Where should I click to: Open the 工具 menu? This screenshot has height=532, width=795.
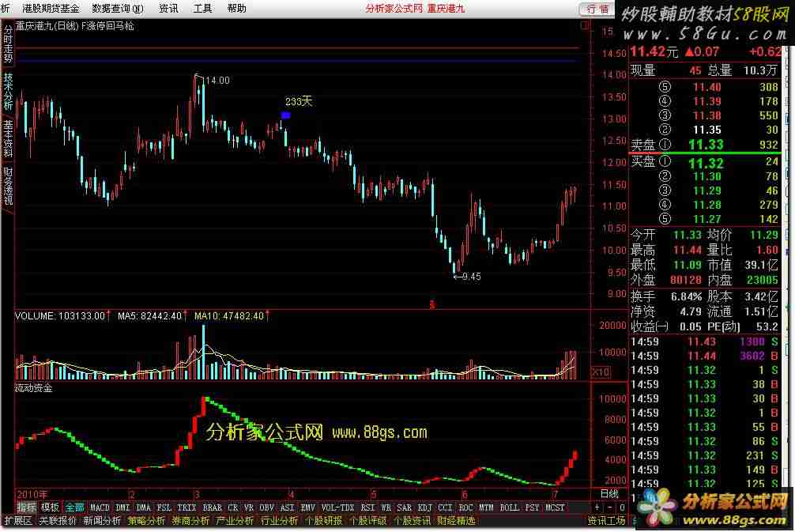202,9
